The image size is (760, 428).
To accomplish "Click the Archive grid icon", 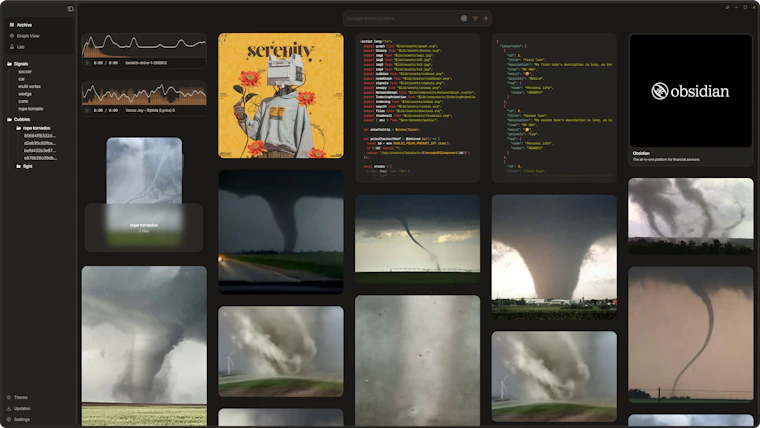I will click(x=12, y=25).
